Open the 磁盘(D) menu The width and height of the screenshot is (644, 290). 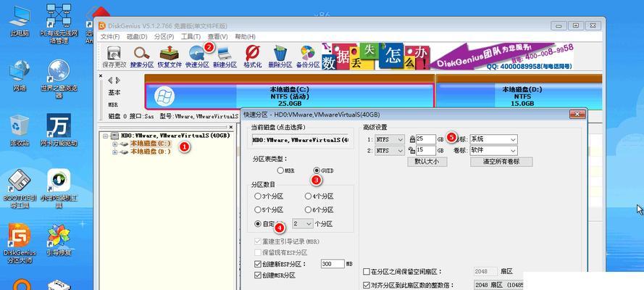pyautogui.click(x=137, y=36)
